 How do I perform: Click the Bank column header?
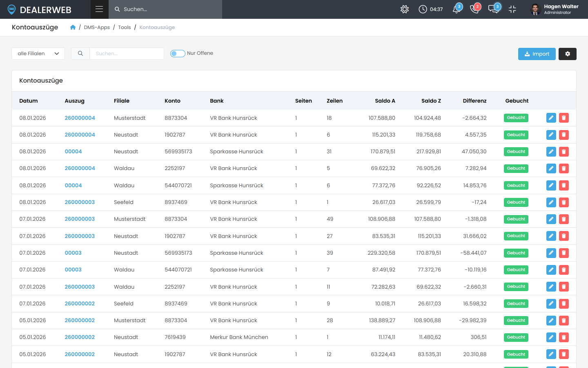[217, 101]
